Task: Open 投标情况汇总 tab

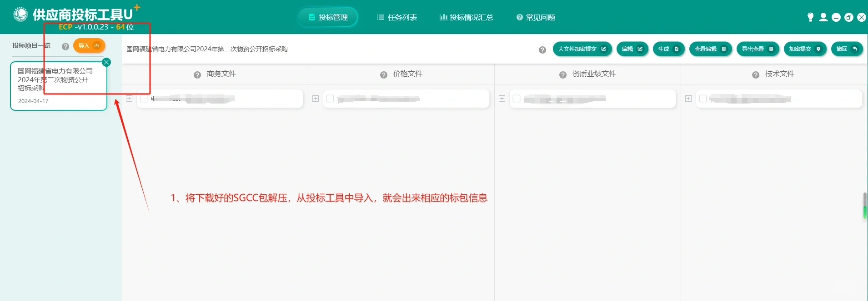Action: click(466, 17)
